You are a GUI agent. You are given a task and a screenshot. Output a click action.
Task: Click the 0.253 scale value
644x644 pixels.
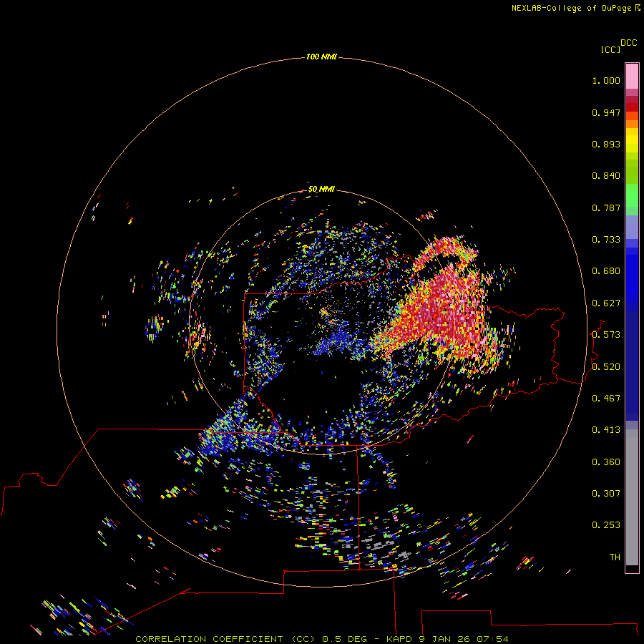coord(606,525)
